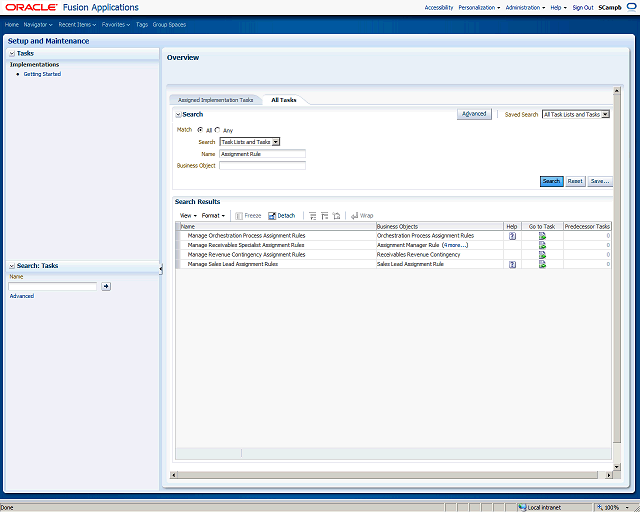The width and height of the screenshot is (640, 512).
Task: Collapse the left pane with the splitter arrow
Action: [x=161, y=269]
